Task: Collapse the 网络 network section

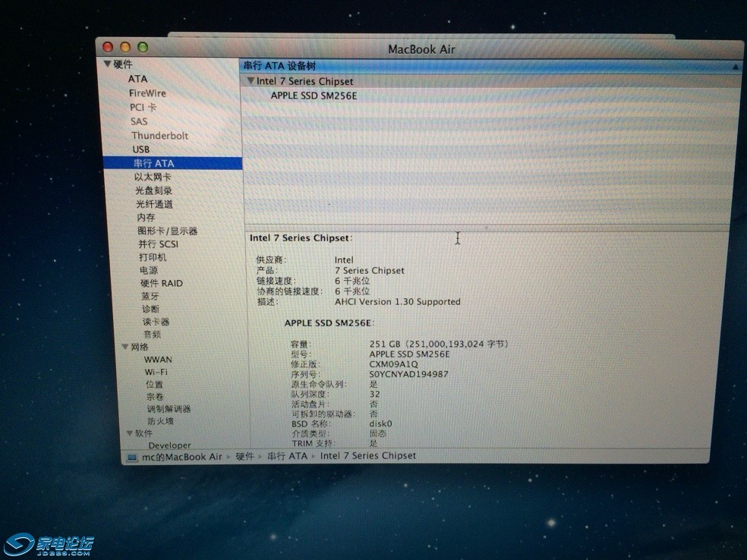Action: click(124, 346)
